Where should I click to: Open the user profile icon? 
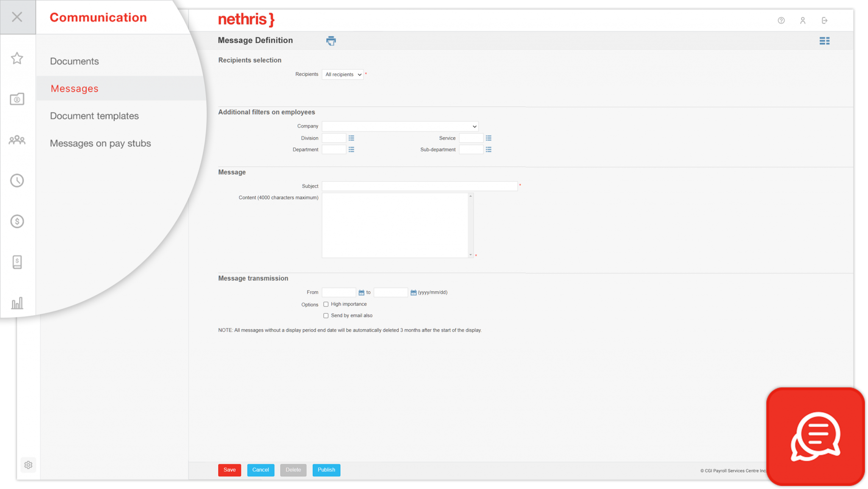click(802, 20)
